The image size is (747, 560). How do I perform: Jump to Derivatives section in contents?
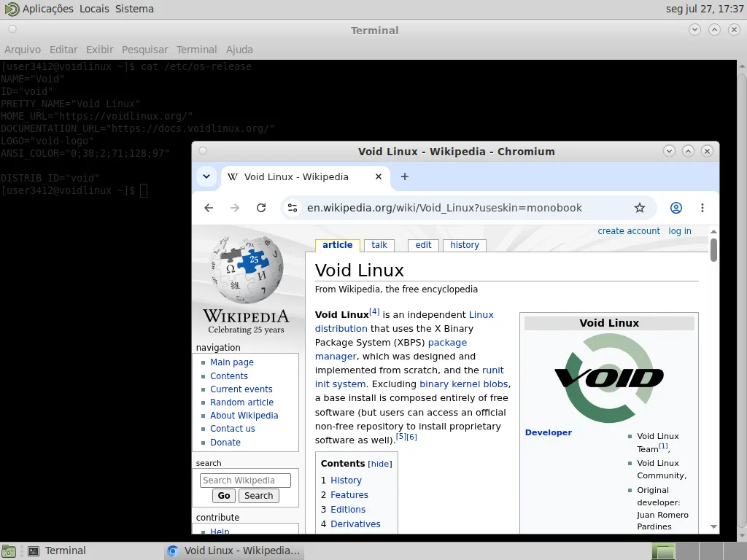355,524
